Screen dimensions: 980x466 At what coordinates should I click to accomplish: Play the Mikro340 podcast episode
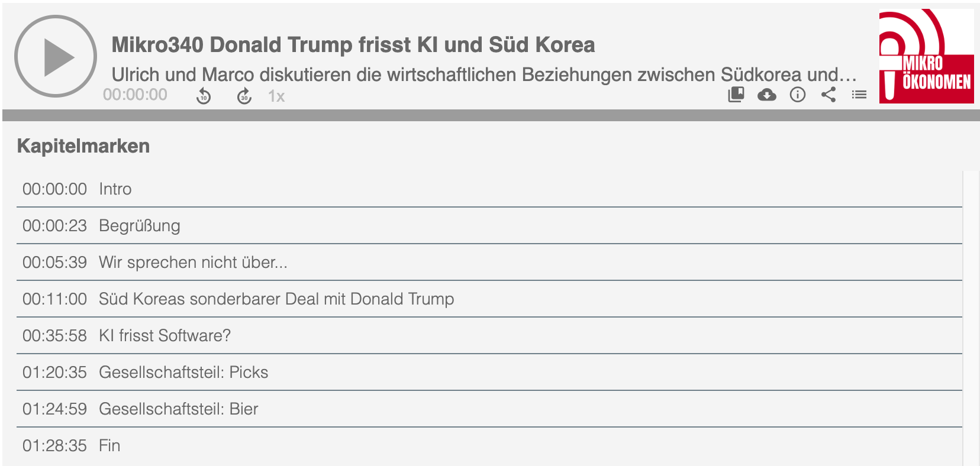point(56,57)
